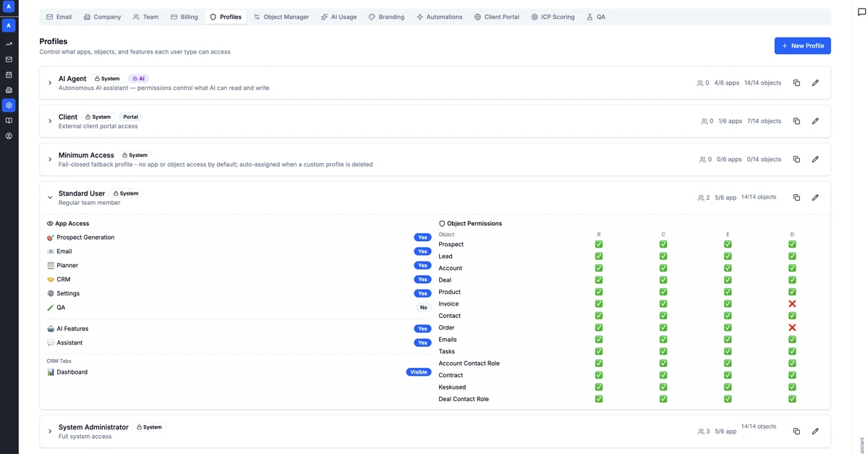Duplicate the Standard User profile
The width and height of the screenshot is (868, 454).
[796, 197]
